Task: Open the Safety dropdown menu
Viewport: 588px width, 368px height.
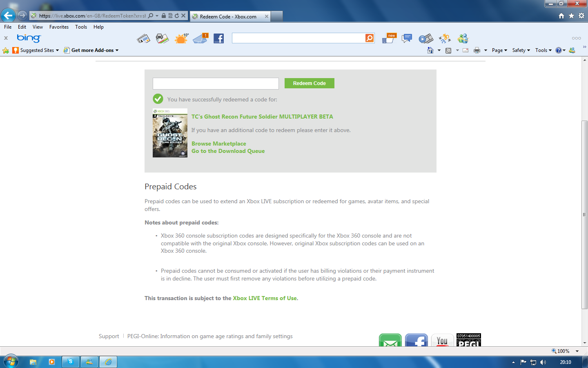Action: (521, 50)
